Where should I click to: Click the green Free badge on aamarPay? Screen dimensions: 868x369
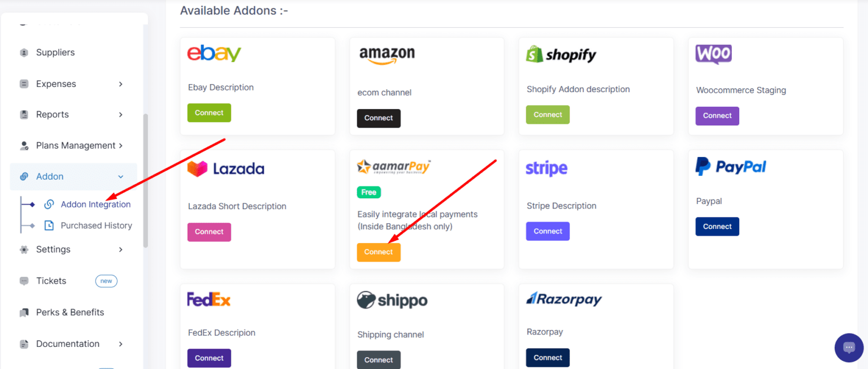[x=369, y=193]
